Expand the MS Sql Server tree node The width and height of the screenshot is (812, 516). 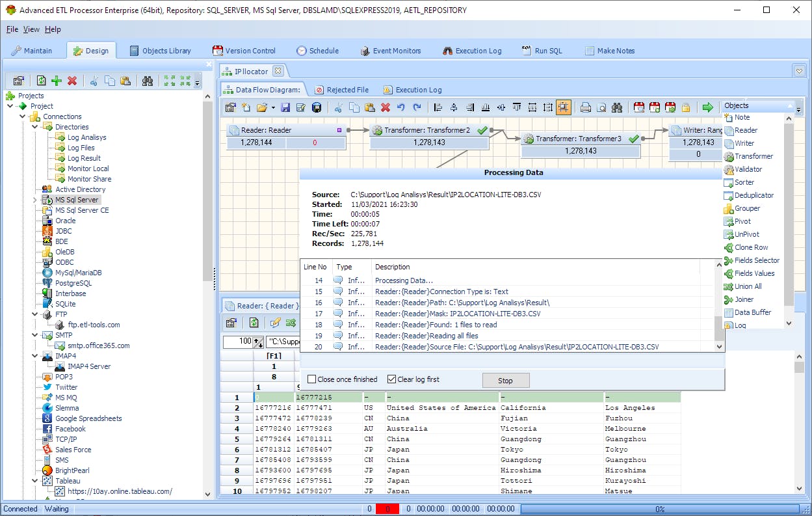36,200
